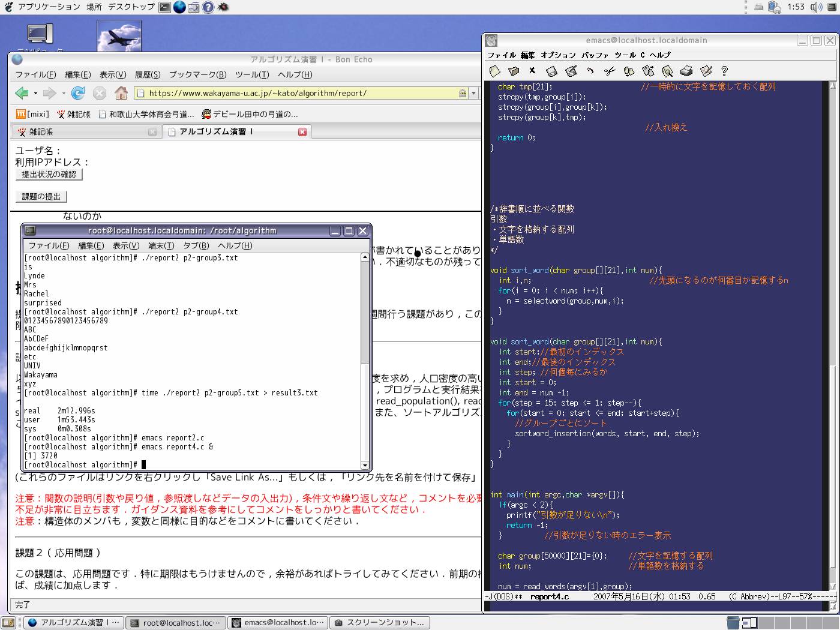The height and width of the screenshot is (630, 840).
Task: Open アプリケーション menu in top panel
Action: 49,7
